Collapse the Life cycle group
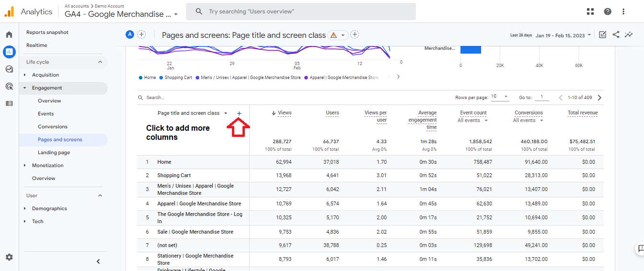Viewport: 644px width, 271px height. coord(100,62)
